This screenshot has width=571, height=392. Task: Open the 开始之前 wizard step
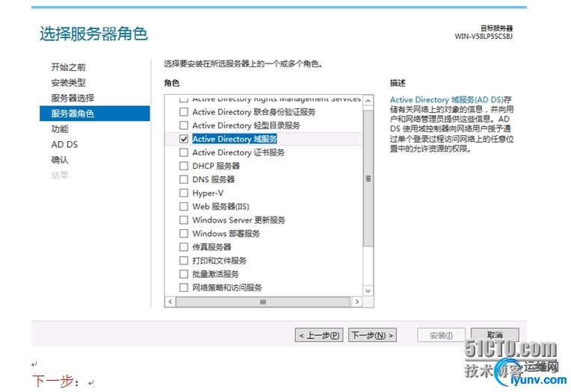pyautogui.click(x=69, y=67)
